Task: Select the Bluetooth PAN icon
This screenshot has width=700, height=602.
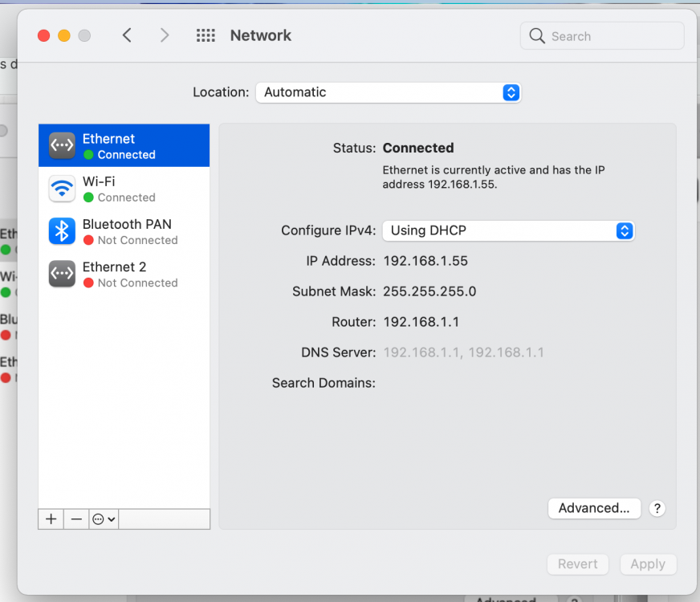Action: tap(62, 231)
